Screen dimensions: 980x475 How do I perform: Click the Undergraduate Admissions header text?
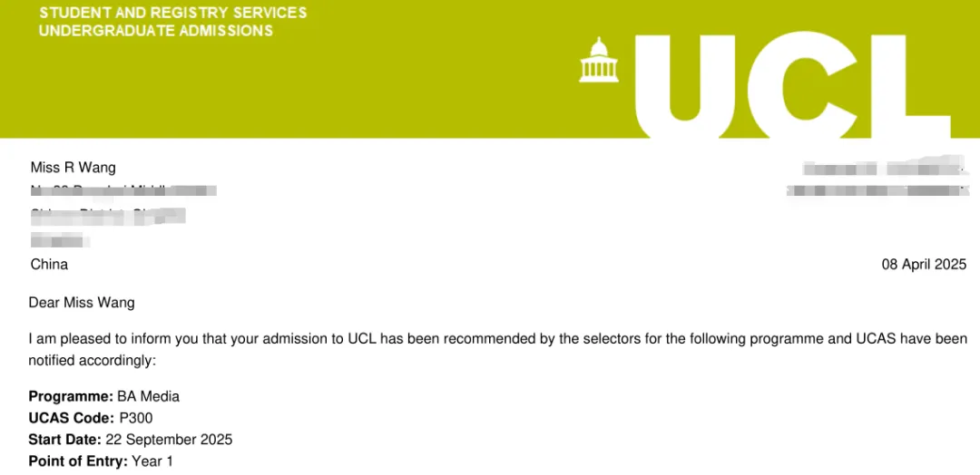[156, 31]
